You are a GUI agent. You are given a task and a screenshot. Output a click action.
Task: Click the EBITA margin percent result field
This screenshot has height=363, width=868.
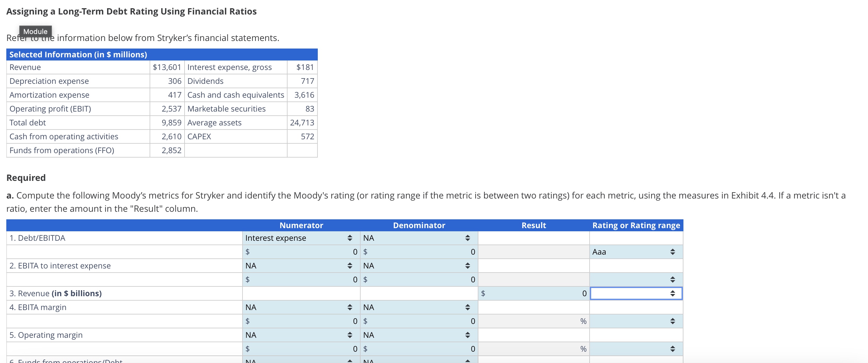point(532,321)
